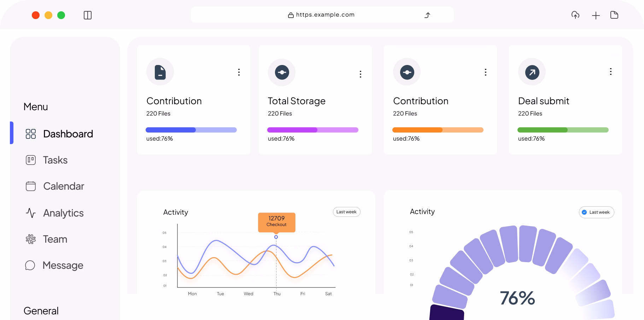Click the Calendar icon in the menu
Image resolution: width=644 pixels, height=320 pixels.
click(31, 186)
